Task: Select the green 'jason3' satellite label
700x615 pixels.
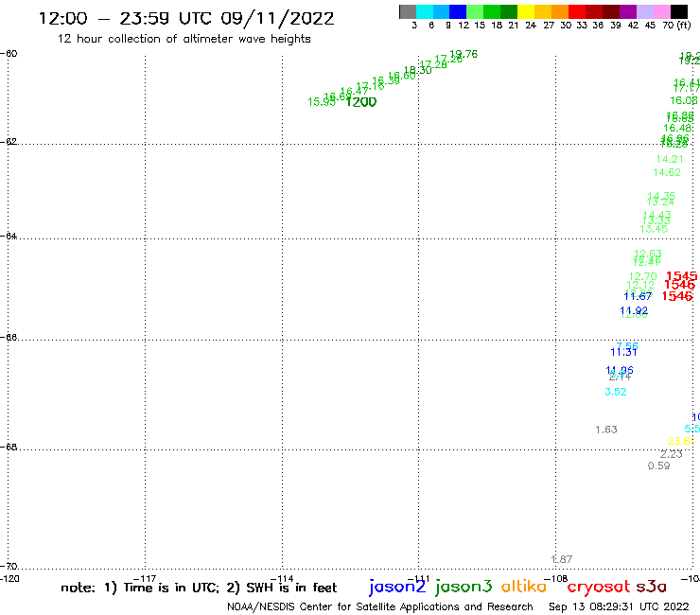Action: point(464,587)
